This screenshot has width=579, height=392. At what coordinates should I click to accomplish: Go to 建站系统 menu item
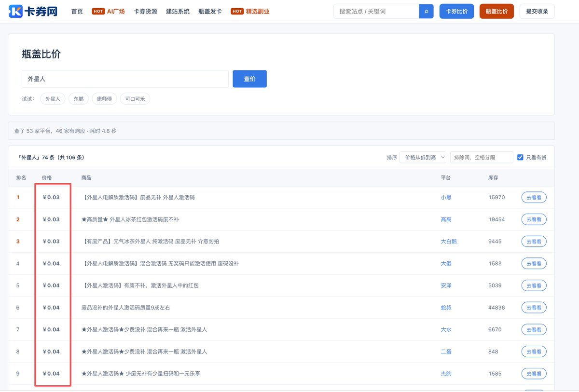pos(178,11)
